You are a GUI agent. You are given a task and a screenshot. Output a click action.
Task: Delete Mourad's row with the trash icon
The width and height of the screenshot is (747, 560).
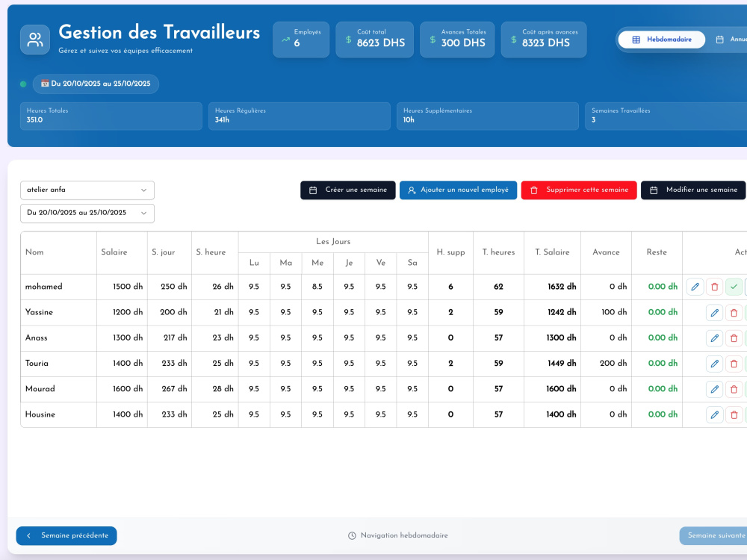pos(734,389)
